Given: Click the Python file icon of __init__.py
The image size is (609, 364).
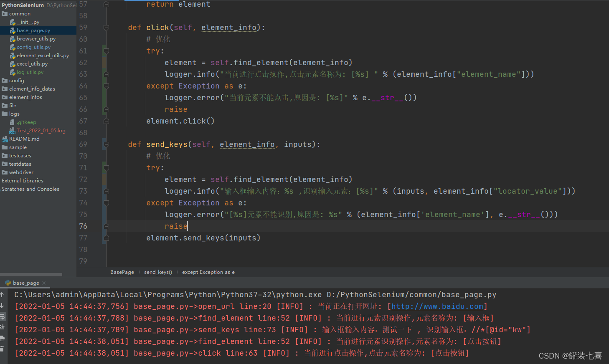Looking at the screenshot, I should click(x=13, y=22).
